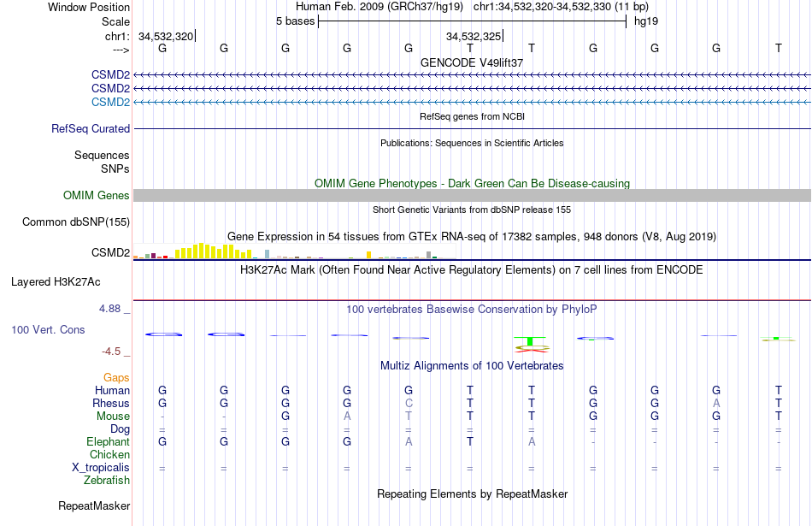The height and width of the screenshot is (526, 812).
Task: Click the Common dbSNP(155) track label
Action: 76,222
